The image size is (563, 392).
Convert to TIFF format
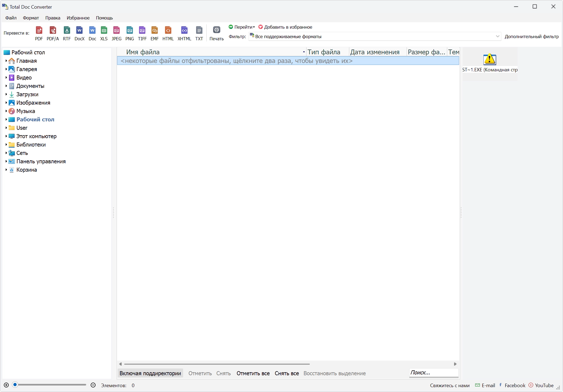coord(142,33)
